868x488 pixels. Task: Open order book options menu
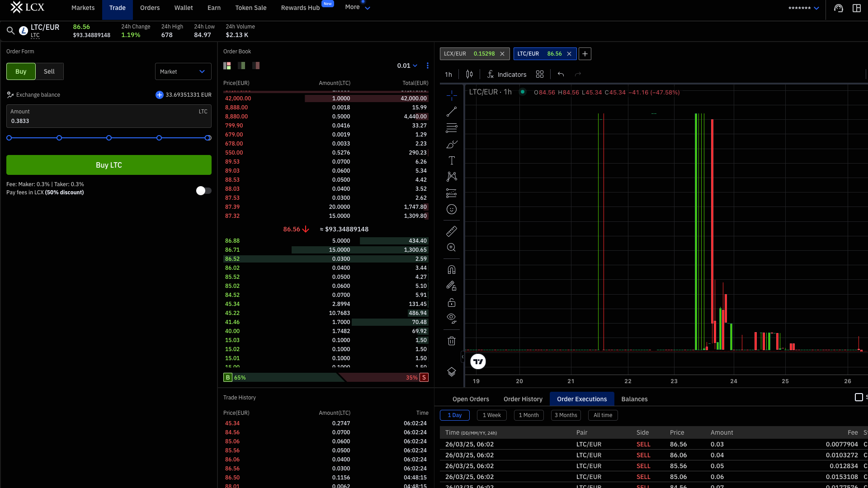point(428,66)
